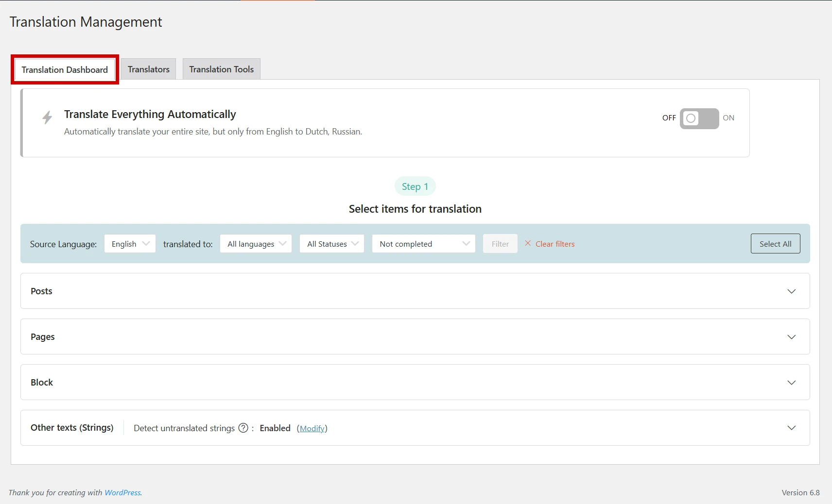Click the WordPress link in the footer
Screen dimensions: 832x504
[122, 492]
